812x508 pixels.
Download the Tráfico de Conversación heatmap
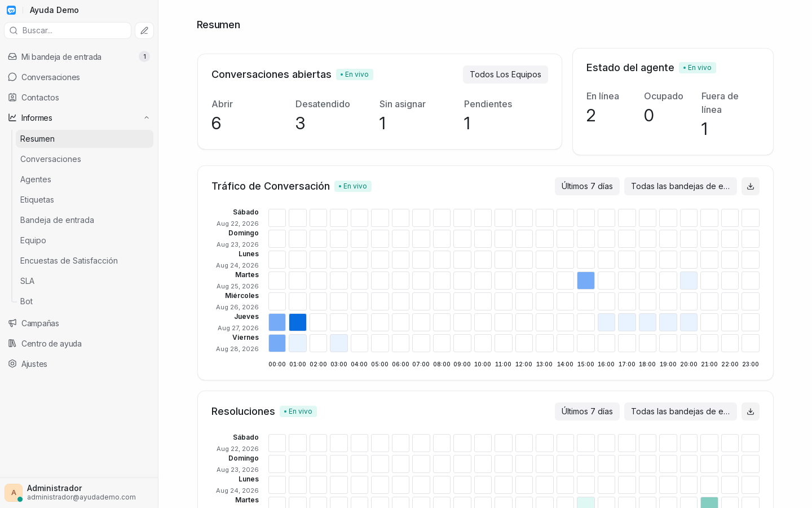coord(751,186)
